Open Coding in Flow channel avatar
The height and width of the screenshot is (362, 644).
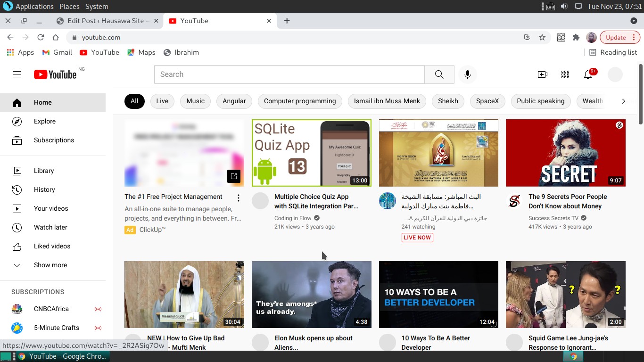260,201
